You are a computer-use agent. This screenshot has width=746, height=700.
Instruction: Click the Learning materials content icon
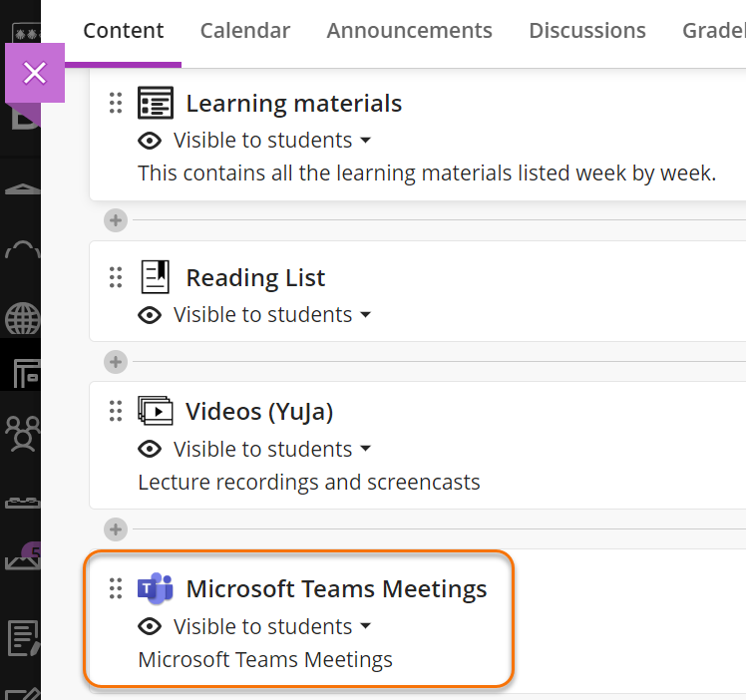[x=156, y=103]
